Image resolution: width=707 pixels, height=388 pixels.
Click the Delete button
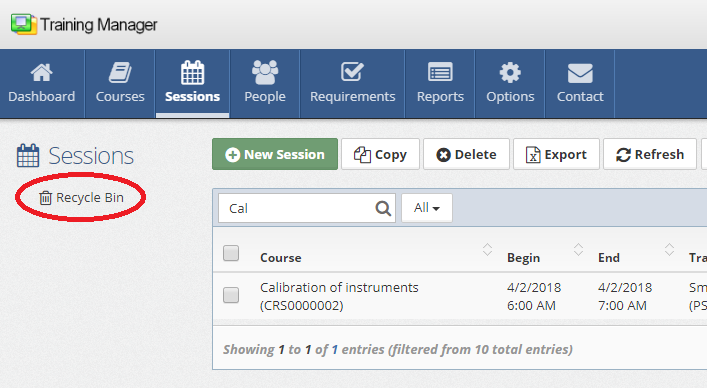[466, 154]
